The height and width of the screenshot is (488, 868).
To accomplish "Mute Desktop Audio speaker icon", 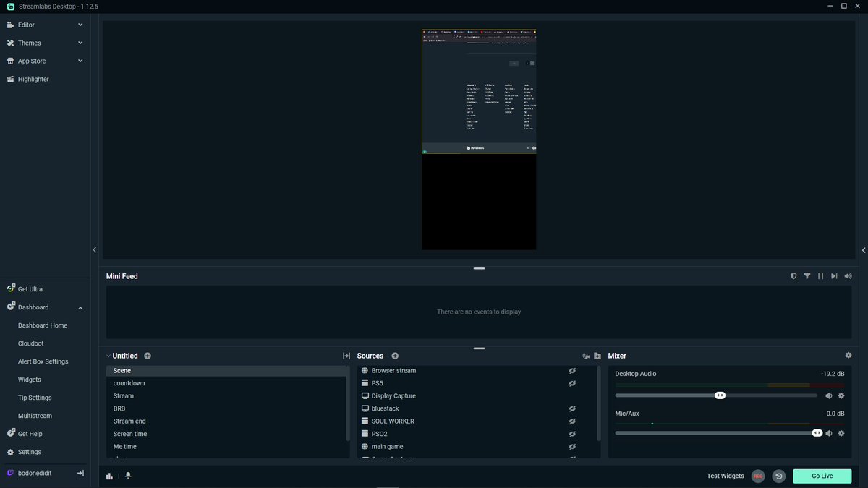I will 829,395.
